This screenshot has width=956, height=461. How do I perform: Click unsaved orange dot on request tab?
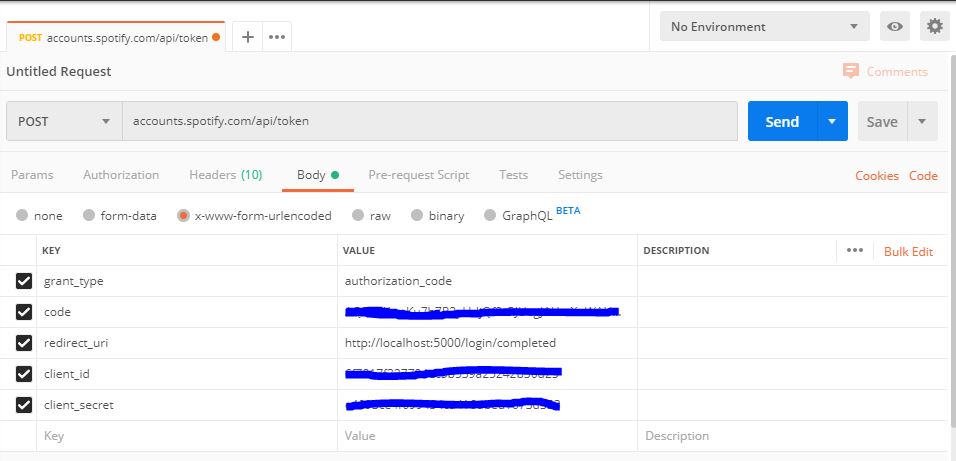[x=215, y=38]
